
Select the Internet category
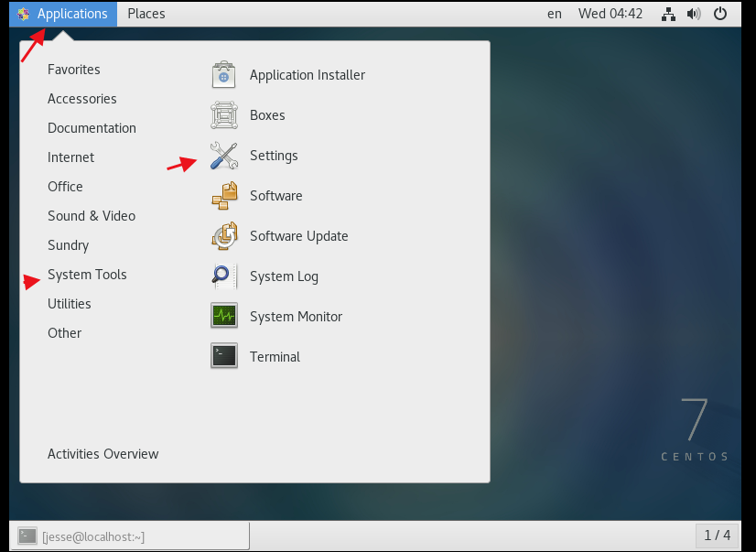tap(70, 157)
